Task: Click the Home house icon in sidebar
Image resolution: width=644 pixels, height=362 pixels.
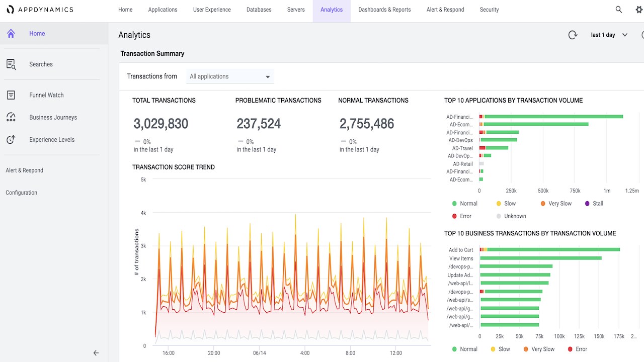Action: tap(11, 34)
